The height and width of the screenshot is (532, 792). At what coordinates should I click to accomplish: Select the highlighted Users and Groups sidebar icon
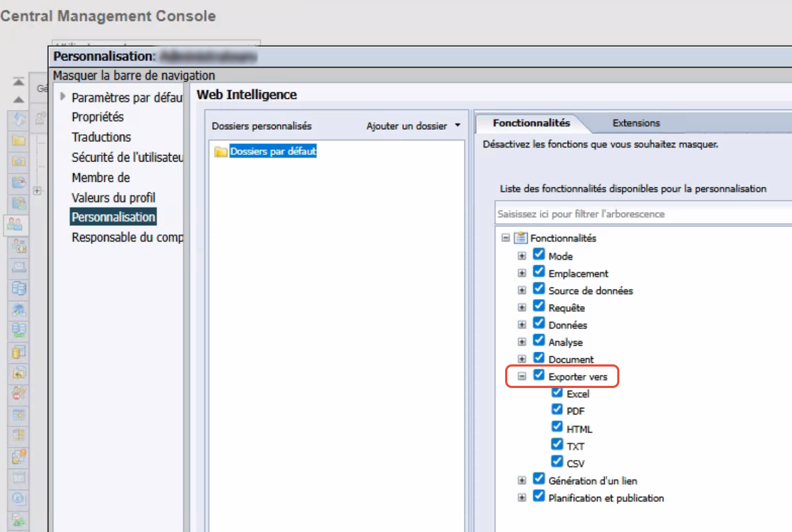(15, 224)
